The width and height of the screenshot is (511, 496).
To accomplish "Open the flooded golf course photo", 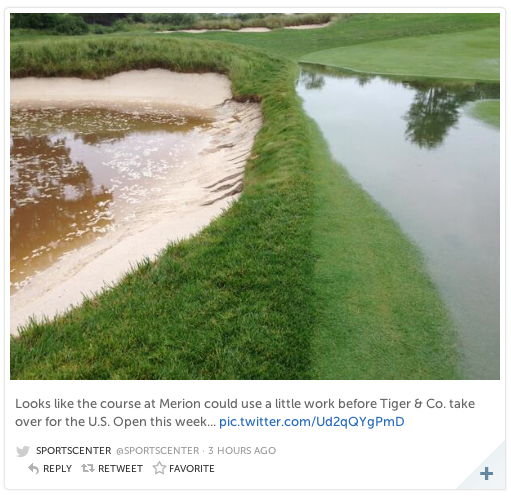I will point(255,196).
